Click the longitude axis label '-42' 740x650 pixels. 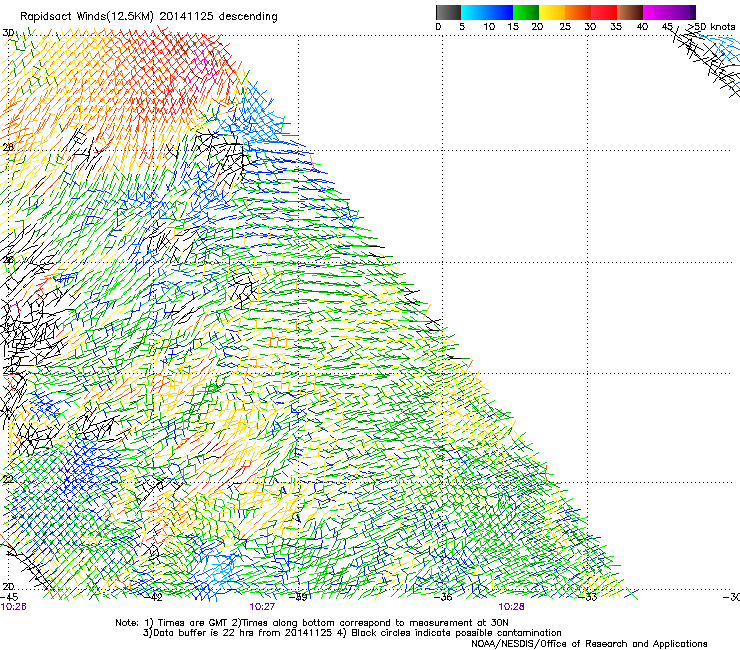click(x=154, y=598)
